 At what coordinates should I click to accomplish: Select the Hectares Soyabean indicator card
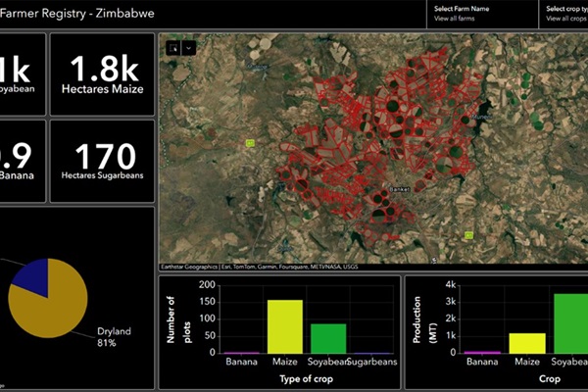[x=23, y=74]
